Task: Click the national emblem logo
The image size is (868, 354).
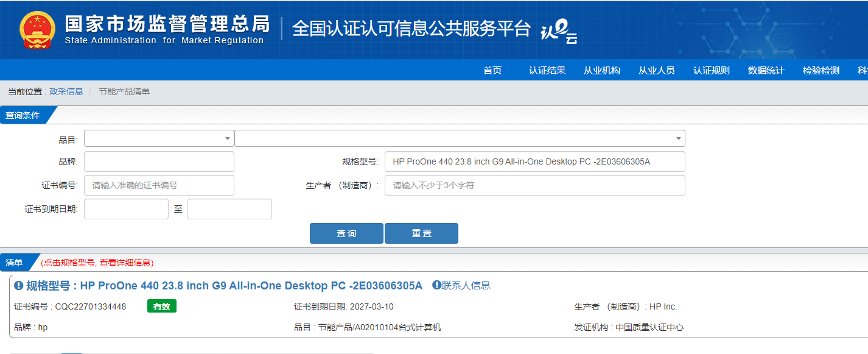Action: (x=38, y=30)
